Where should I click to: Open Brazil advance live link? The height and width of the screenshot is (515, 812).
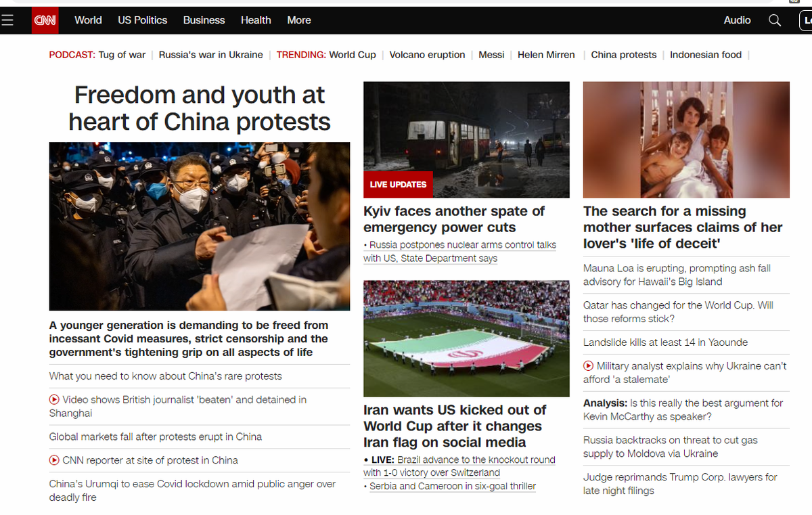pos(459,466)
